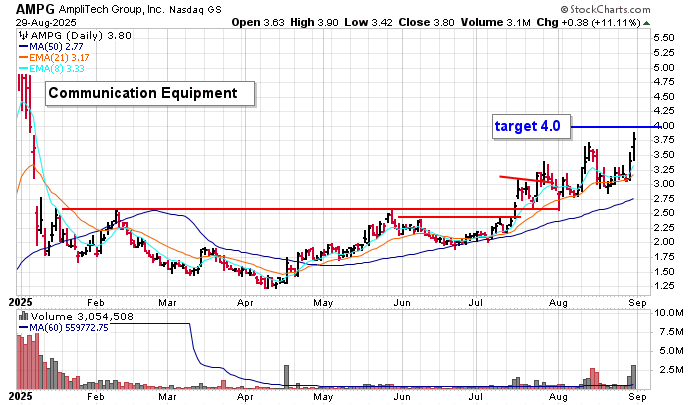The width and height of the screenshot is (700, 405).
Task: Click the 29-Aug-2025 date label
Action: click(x=46, y=22)
